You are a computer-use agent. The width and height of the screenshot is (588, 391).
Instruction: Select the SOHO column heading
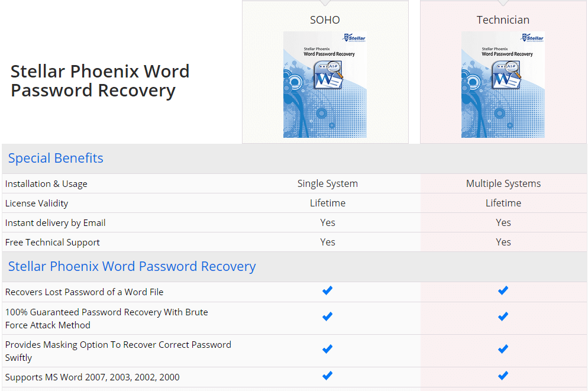(325, 20)
